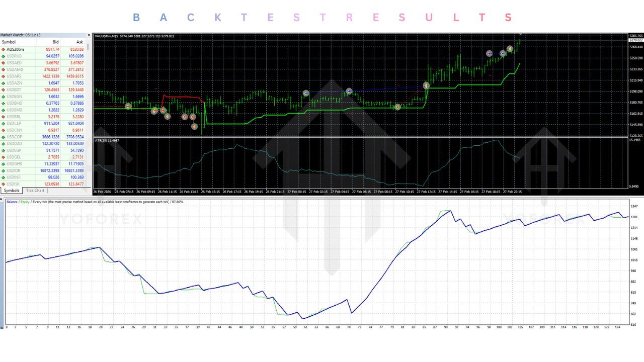The height and width of the screenshot is (362, 644).
Task: Close the Market Watch panel
Action: tap(89, 35)
